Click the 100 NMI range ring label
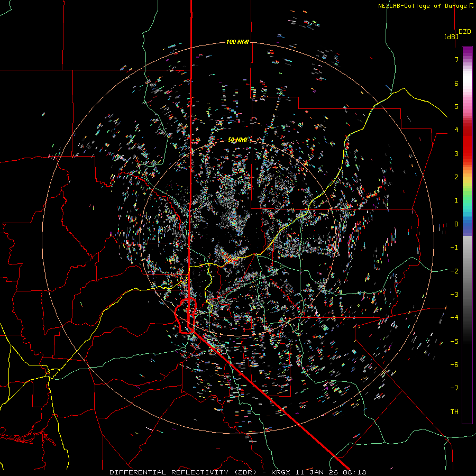This screenshot has height=476, width=476. coord(237,42)
